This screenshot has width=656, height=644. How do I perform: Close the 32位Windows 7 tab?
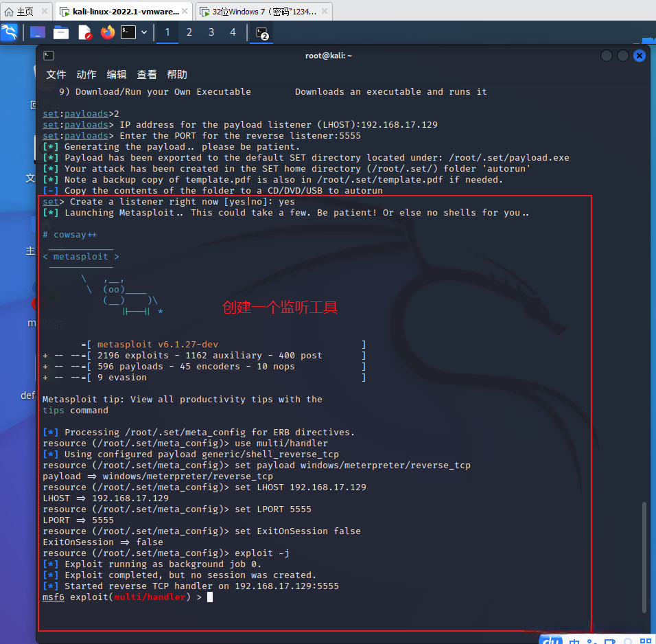325,11
